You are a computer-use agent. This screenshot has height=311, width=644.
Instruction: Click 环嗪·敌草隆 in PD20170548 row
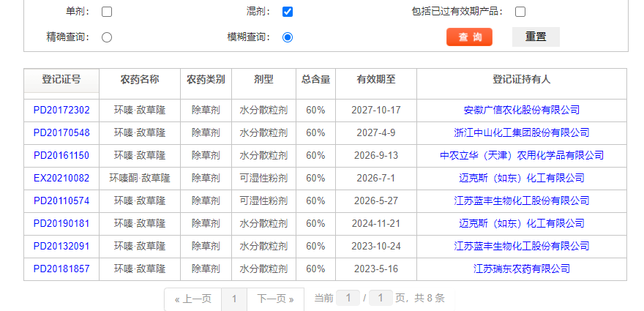(140, 132)
